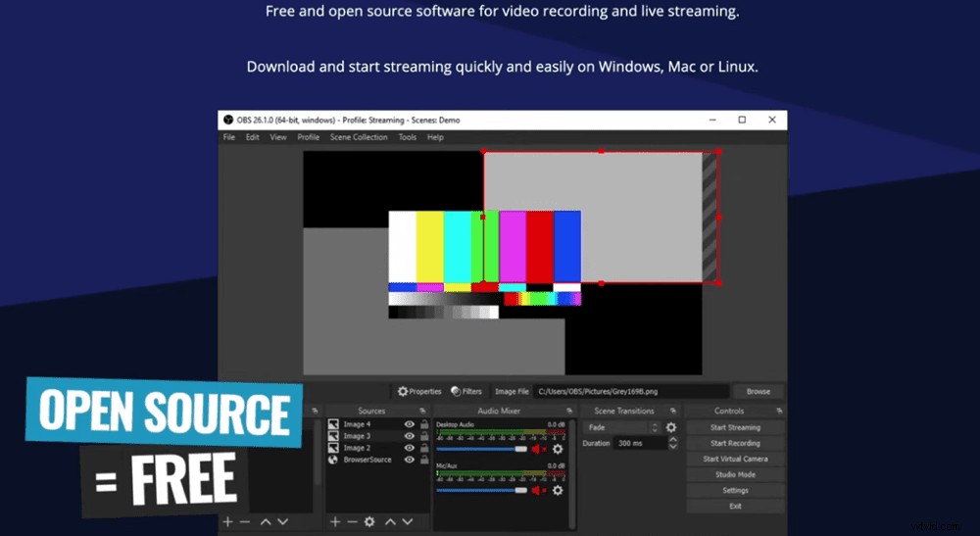This screenshot has width=980, height=536.
Task: Hide the Image 3 source
Action: (x=410, y=436)
